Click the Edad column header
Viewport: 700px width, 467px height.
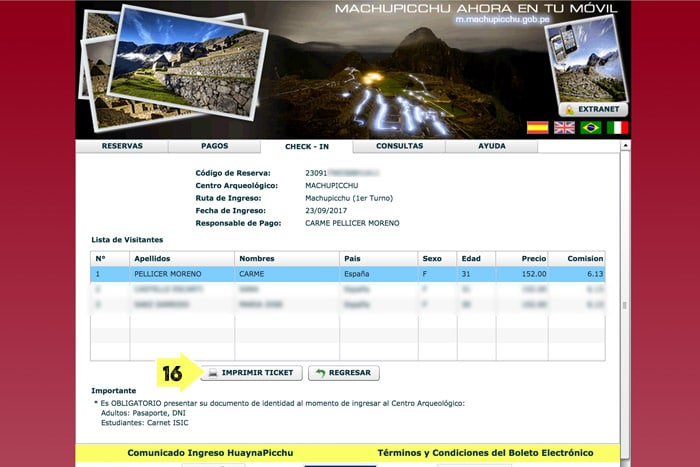pos(476,259)
